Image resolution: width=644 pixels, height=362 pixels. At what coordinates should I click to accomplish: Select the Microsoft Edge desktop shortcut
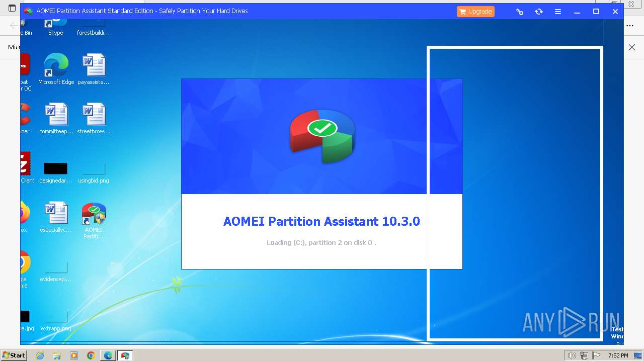(56, 69)
